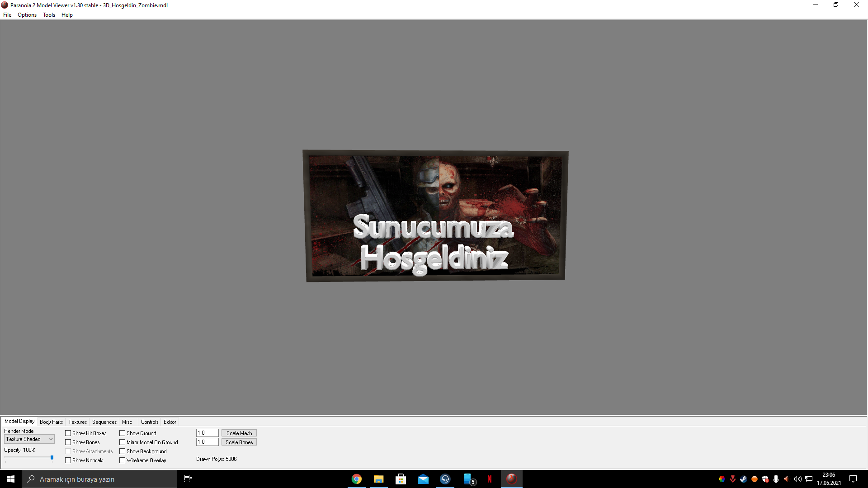
Task: Open the Windows Start menu
Action: pyautogui.click(x=11, y=479)
